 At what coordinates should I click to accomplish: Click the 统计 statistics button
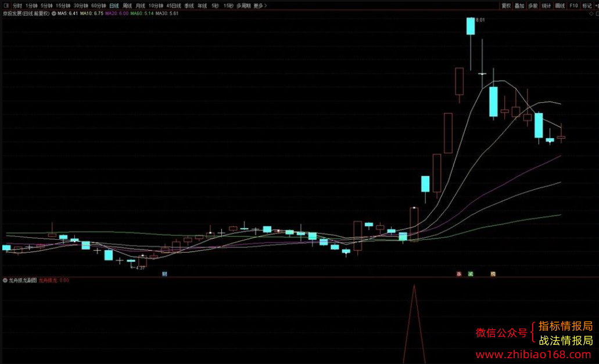click(546, 6)
